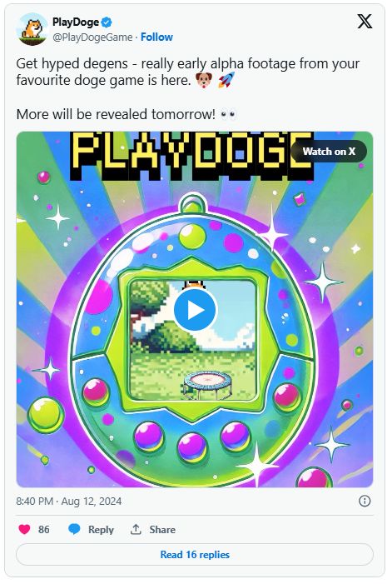The image size is (392, 584).
Task: Open the PlayDoge display name link
Action: coord(76,22)
